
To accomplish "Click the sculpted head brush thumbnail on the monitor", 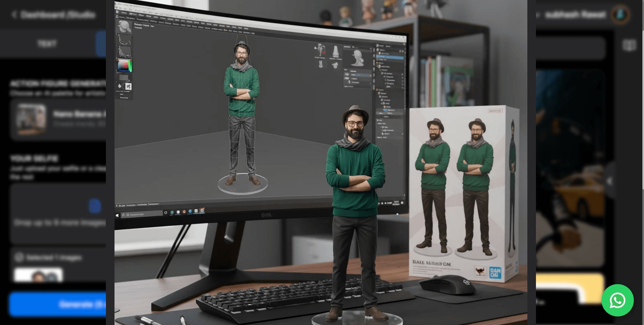I will coord(124,27).
